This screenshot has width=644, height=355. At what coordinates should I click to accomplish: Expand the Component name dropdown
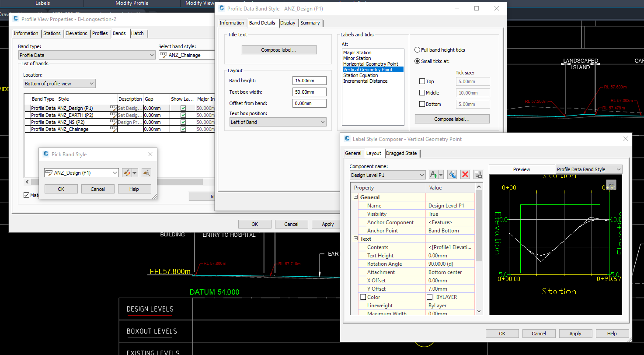[387, 175]
